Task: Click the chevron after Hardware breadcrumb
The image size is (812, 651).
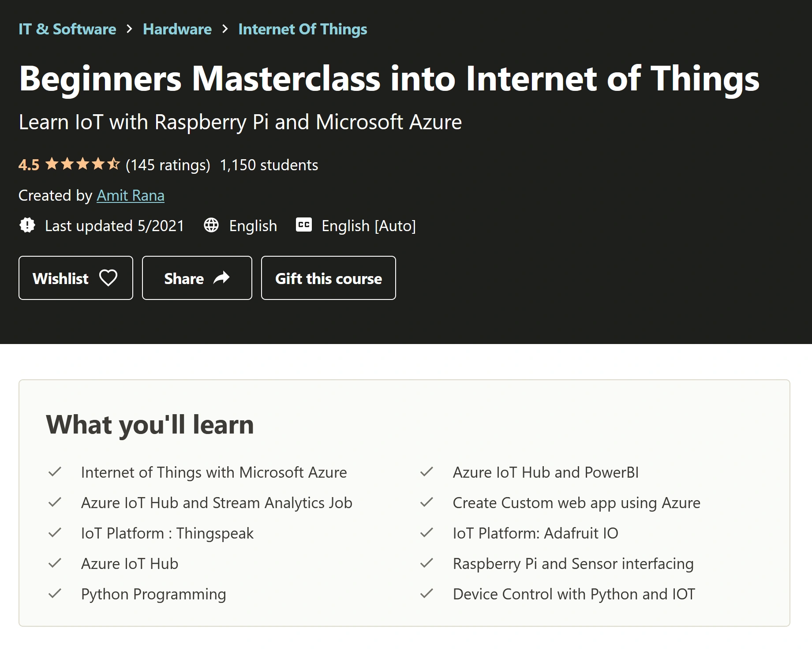Action: pos(225,29)
